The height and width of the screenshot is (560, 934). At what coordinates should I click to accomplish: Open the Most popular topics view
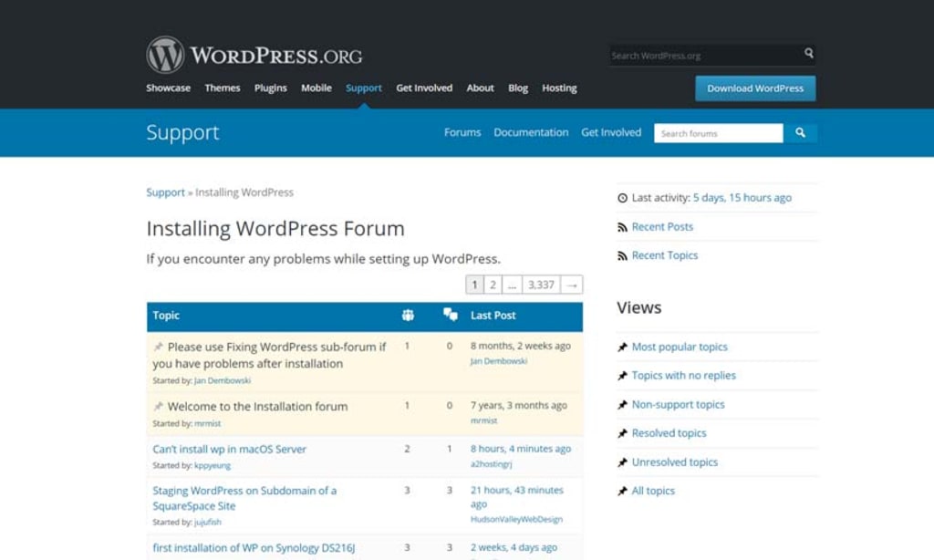(680, 347)
